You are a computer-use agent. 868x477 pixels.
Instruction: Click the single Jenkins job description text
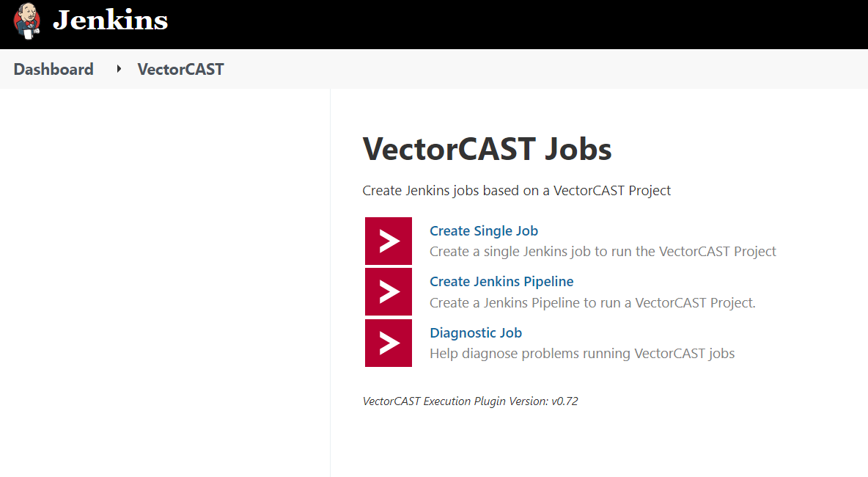tap(603, 252)
